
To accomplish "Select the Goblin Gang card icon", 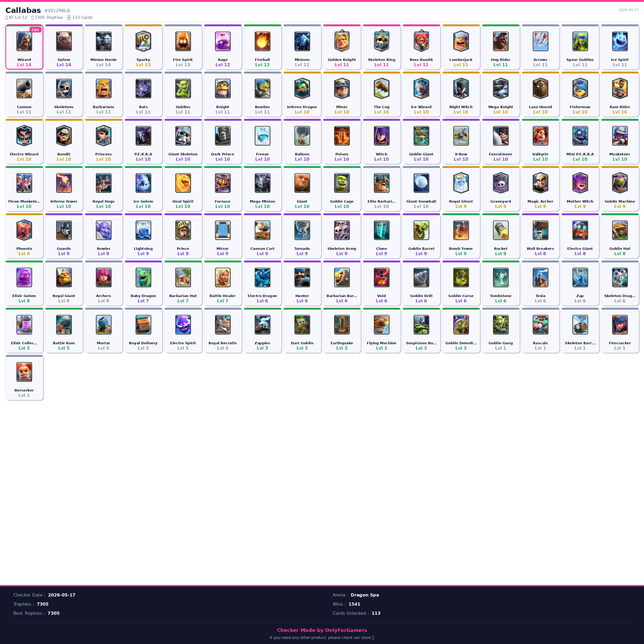I will point(501,325).
